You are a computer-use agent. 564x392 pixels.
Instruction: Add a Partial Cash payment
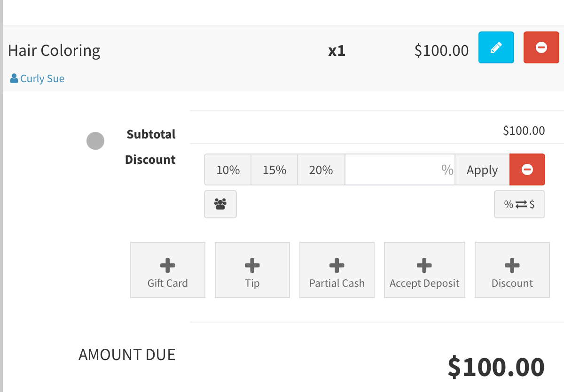pos(337,270)
